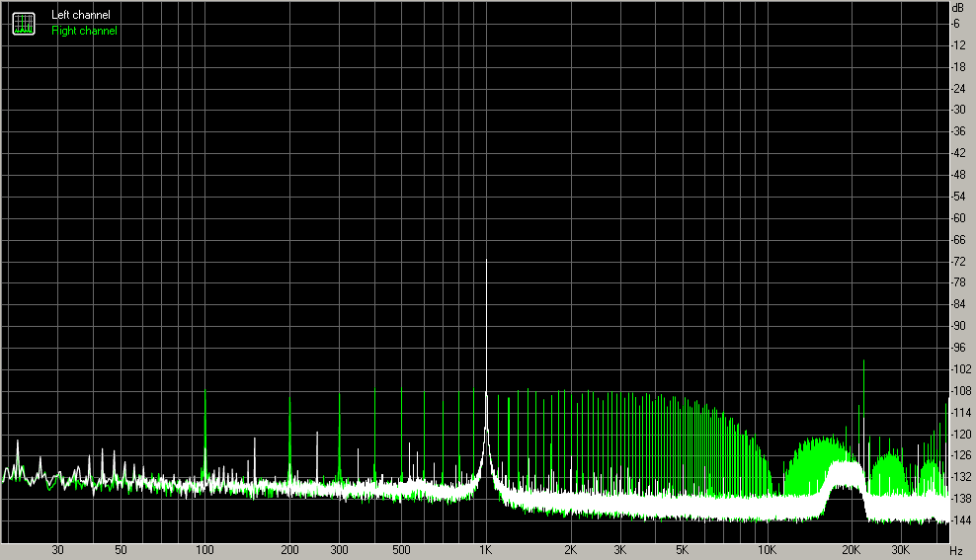This screenshot has width=976, height=560.
Task: Click the "1K" frequency axis label
Action: [485, 550]
